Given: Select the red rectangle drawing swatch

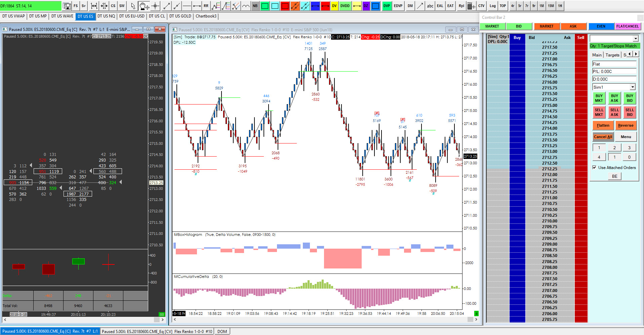Looking at the screenshot, I should pos(285,6).
